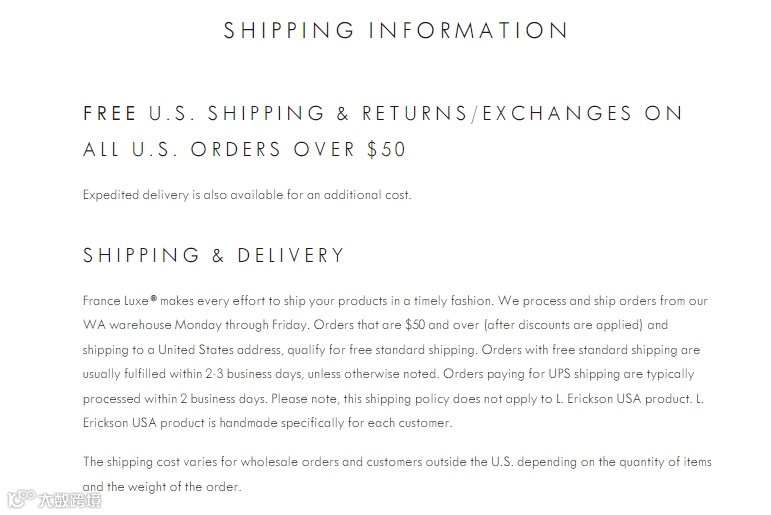Click the SHIPPING INFORMATION page title
Screen dimensions: 771x515
pos(396,30)
